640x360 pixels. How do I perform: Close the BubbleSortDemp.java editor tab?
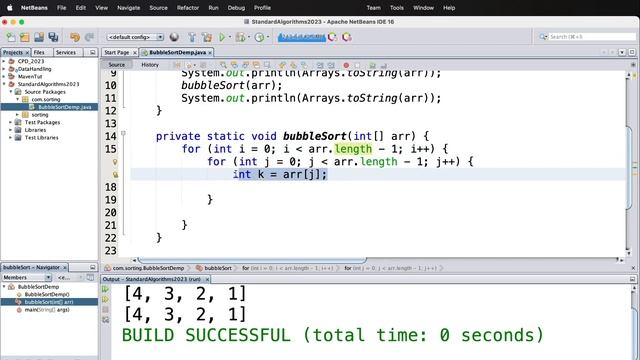pyautogui.click(x=210, y=53)
